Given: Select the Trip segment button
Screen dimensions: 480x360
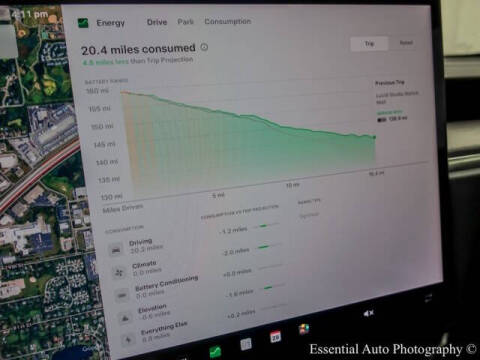Looking at the screenshot, I should 369,44.
